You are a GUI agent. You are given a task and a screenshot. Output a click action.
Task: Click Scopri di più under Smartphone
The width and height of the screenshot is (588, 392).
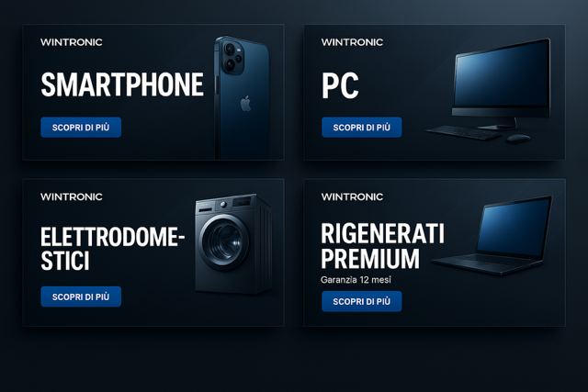[81, 128]
